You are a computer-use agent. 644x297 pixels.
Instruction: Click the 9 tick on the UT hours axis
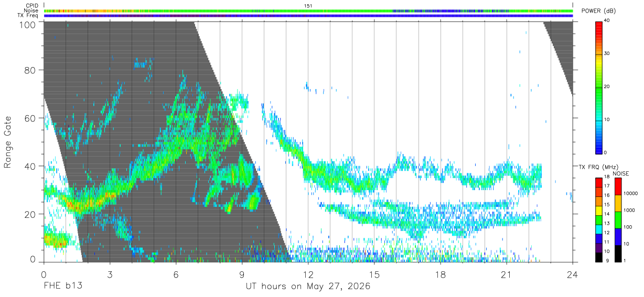click(242, 274)
